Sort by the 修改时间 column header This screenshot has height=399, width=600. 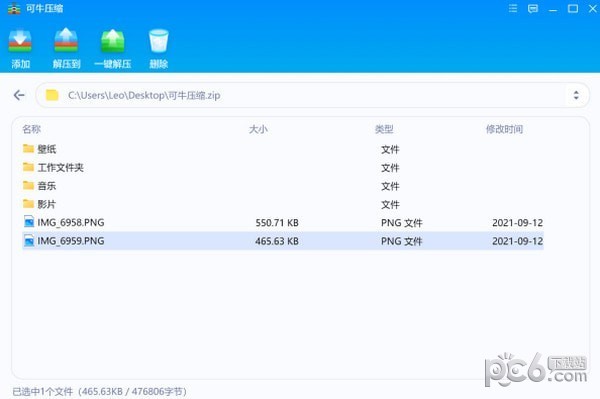504,129
